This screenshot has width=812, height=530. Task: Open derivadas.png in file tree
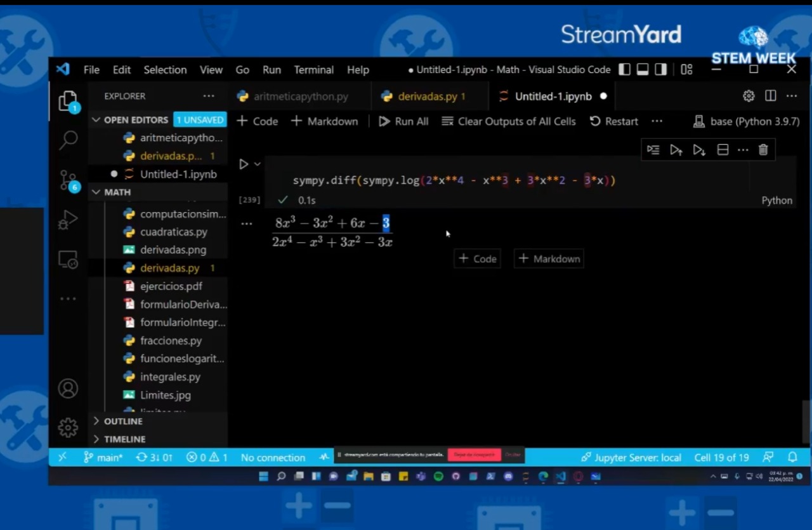tap(173, 249)
